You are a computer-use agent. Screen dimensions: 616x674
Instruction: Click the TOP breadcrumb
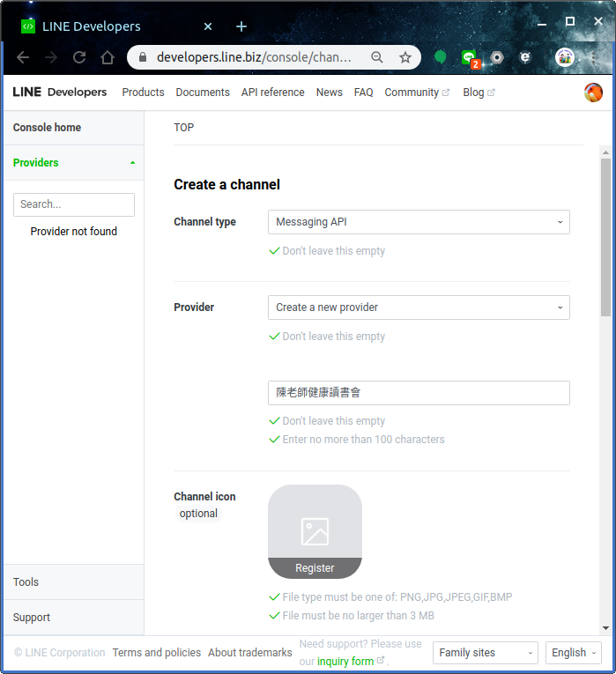tap(184, 128)
